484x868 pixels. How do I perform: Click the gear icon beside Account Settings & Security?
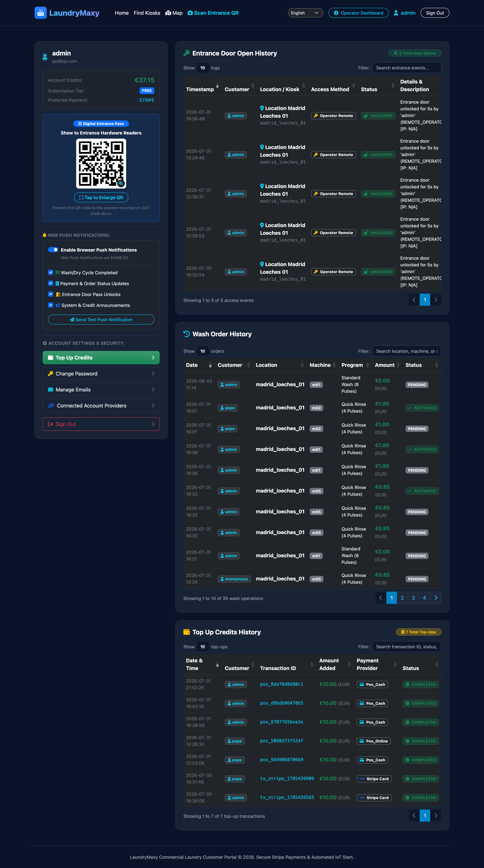coord(45,343)
